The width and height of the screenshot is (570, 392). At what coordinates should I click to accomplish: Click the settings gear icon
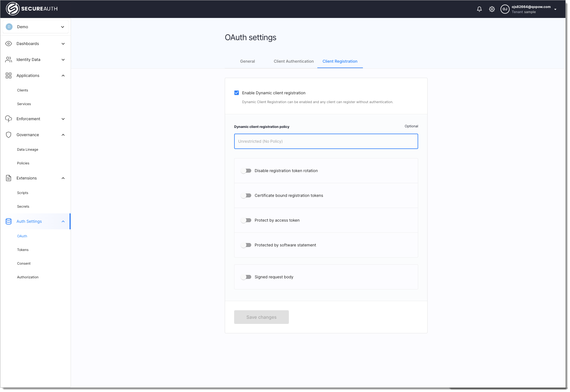(492, 9)
